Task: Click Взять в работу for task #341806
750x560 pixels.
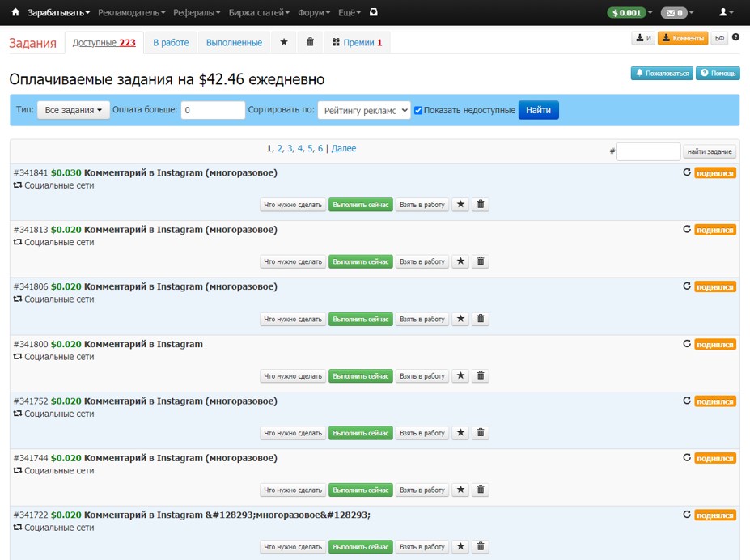Action: coord(422,319)
